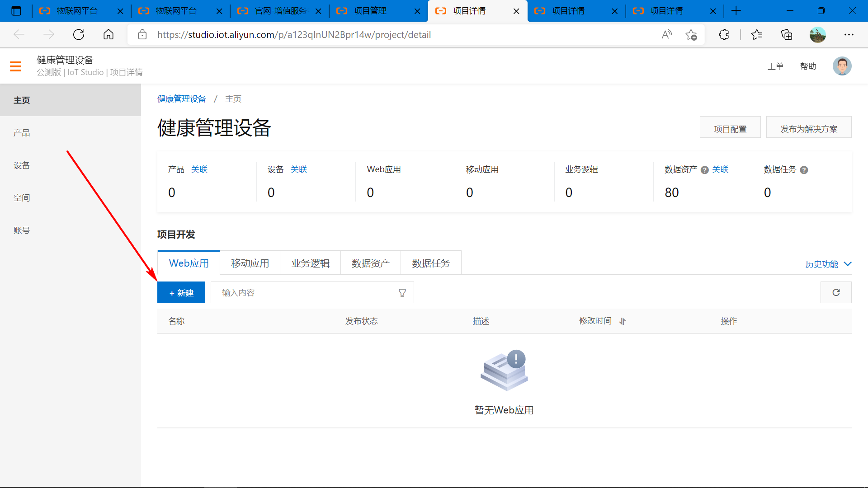
Task: Switch to the 移动应用 tab
Action: (x=250, y=263)
